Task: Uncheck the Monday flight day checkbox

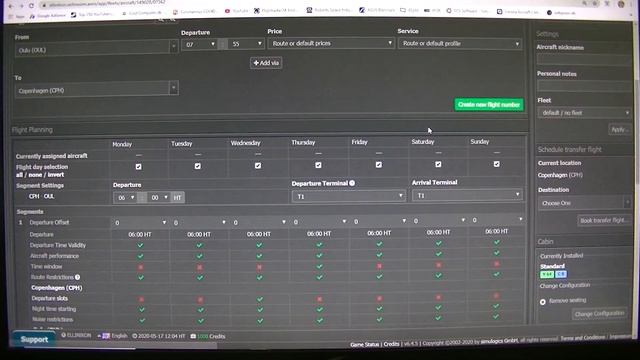Action: pos(138,167)
